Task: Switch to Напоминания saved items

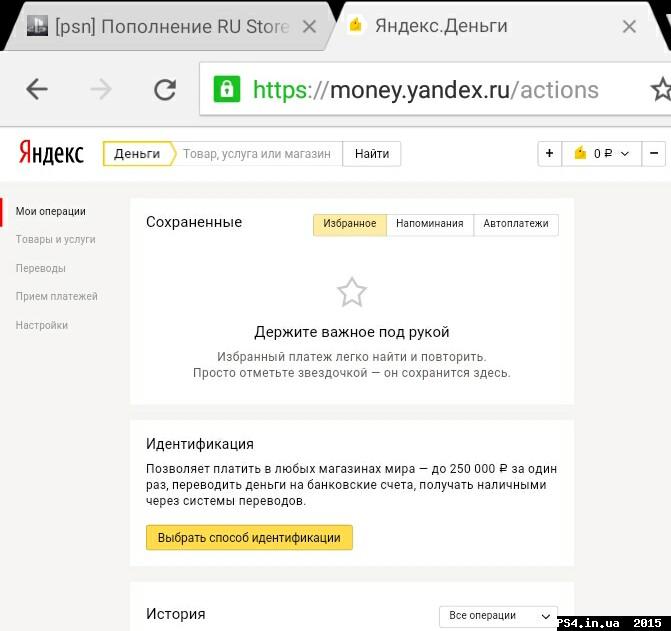Action: 429,224
